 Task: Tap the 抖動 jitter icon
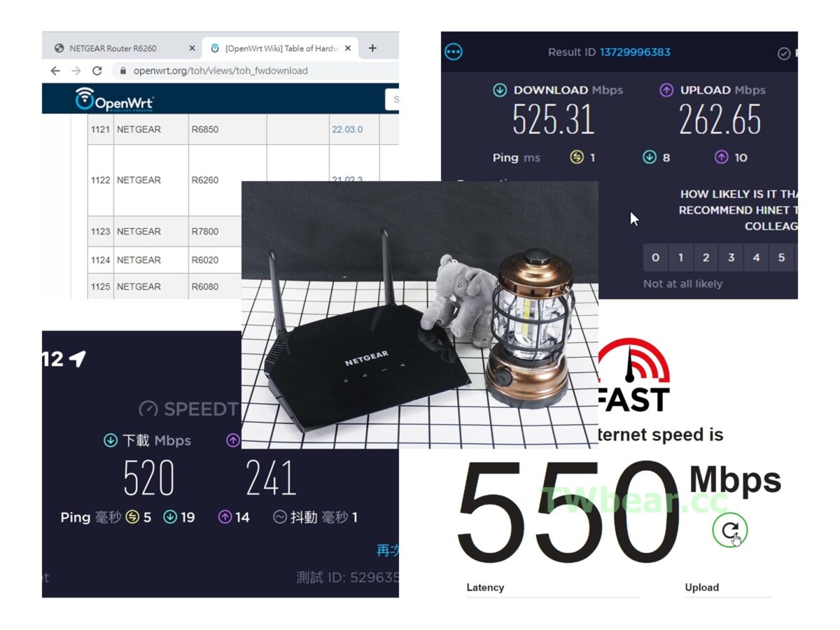[x=280, y=517]
